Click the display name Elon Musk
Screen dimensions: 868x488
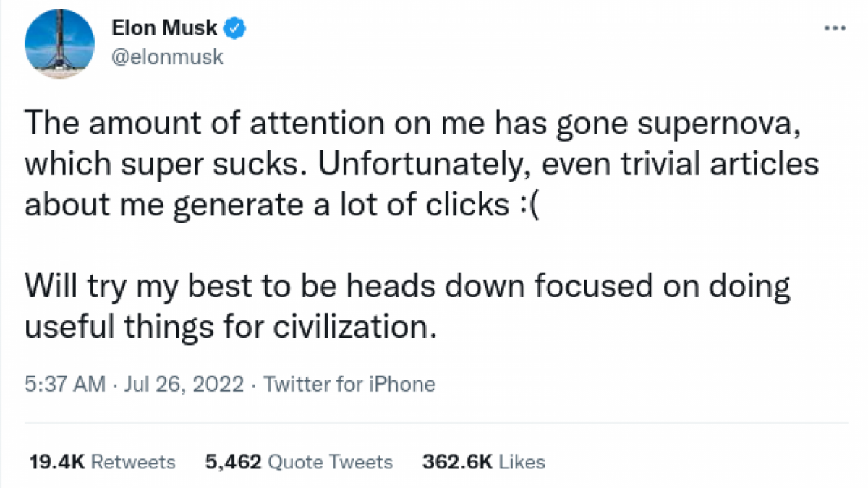pos(164,27)
